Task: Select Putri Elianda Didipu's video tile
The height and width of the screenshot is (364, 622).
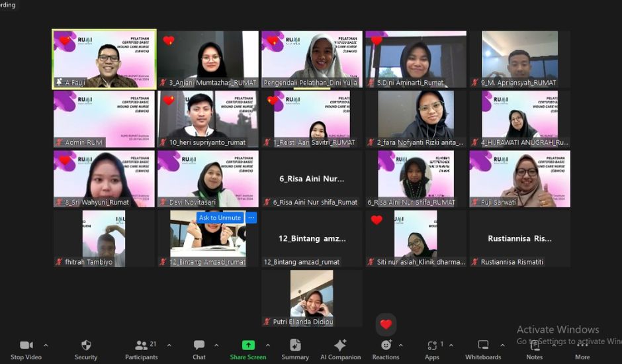Action: pos(312,298)
